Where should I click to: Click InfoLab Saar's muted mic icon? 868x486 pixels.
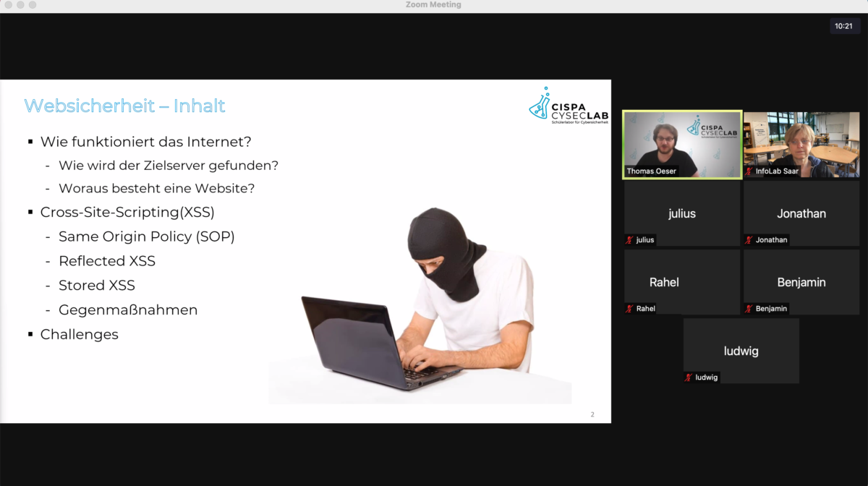pyautogui.click(x=749, y=171)
